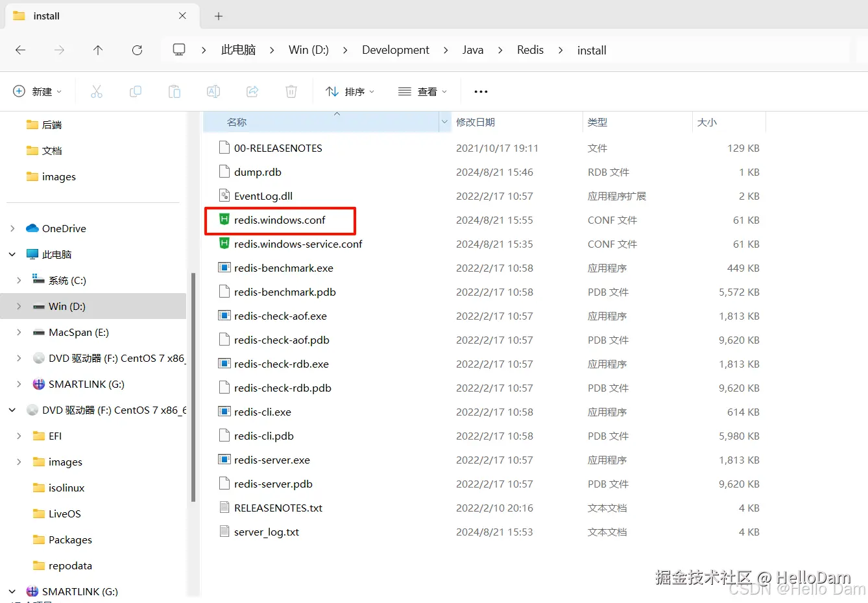Click the monitor icon in address bar
The image size is (868, 603).
[x=179, y=50]
